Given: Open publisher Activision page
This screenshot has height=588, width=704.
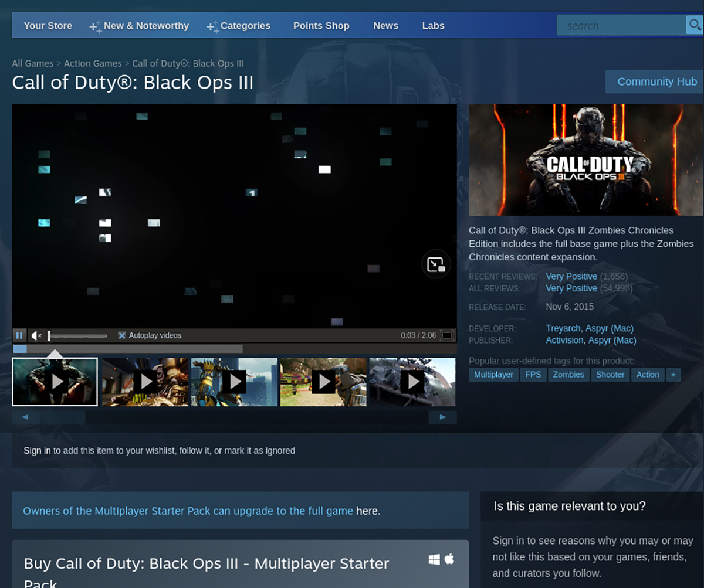Looking at the screenshot, I should 565,340.
